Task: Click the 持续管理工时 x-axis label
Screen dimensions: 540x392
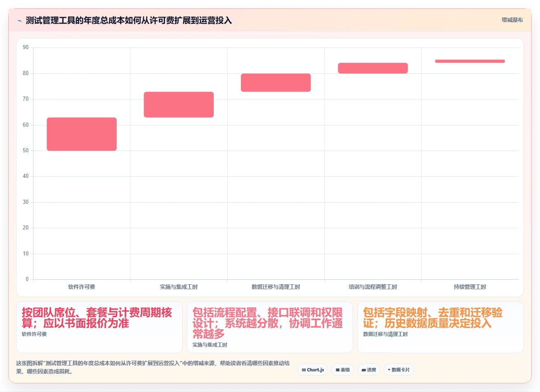Action: tap(470, 287)
